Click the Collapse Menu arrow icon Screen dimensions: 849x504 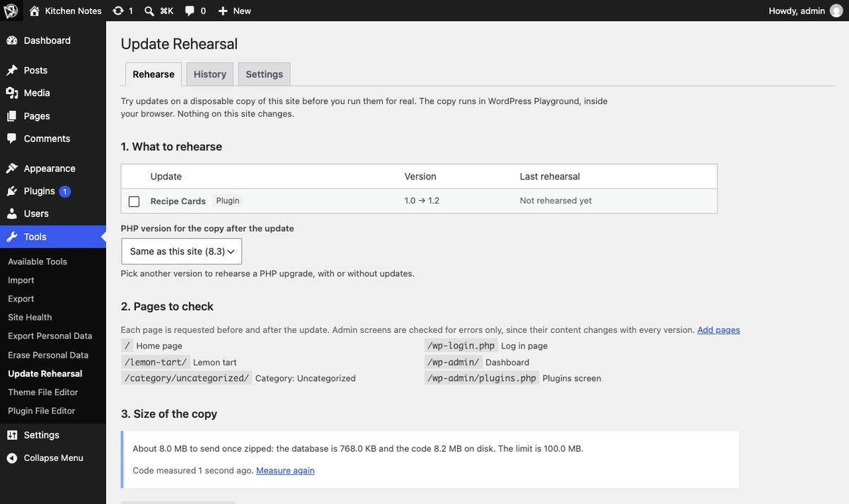[x=12, y=458]
